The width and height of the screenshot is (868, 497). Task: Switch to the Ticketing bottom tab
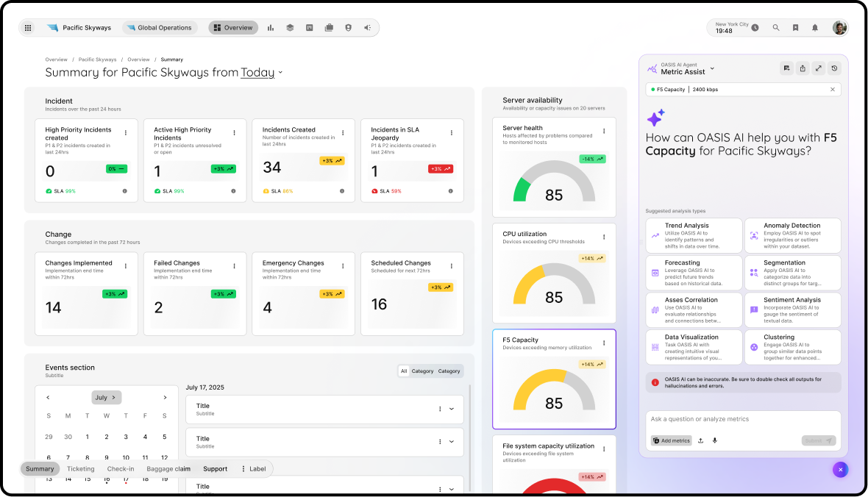[81, 469]
